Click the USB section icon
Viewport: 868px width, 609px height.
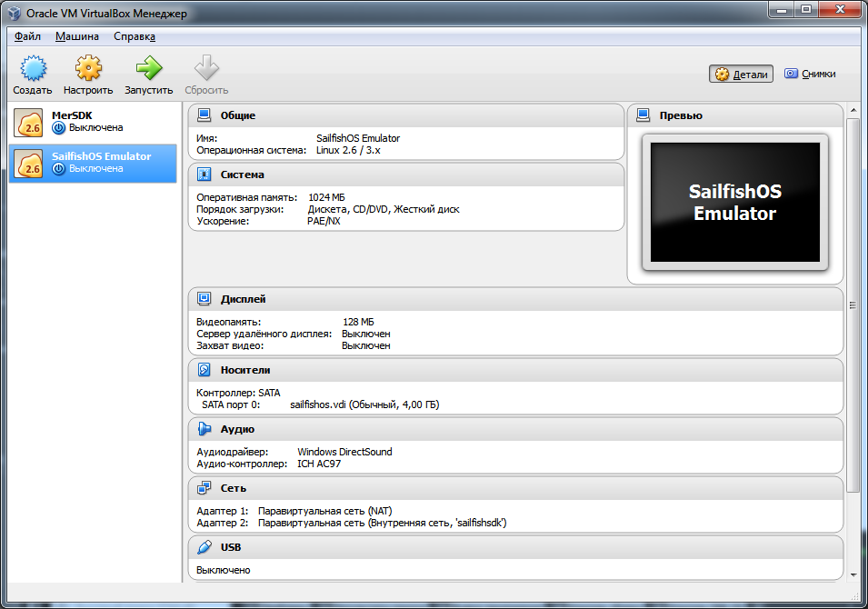pos(205,547)
